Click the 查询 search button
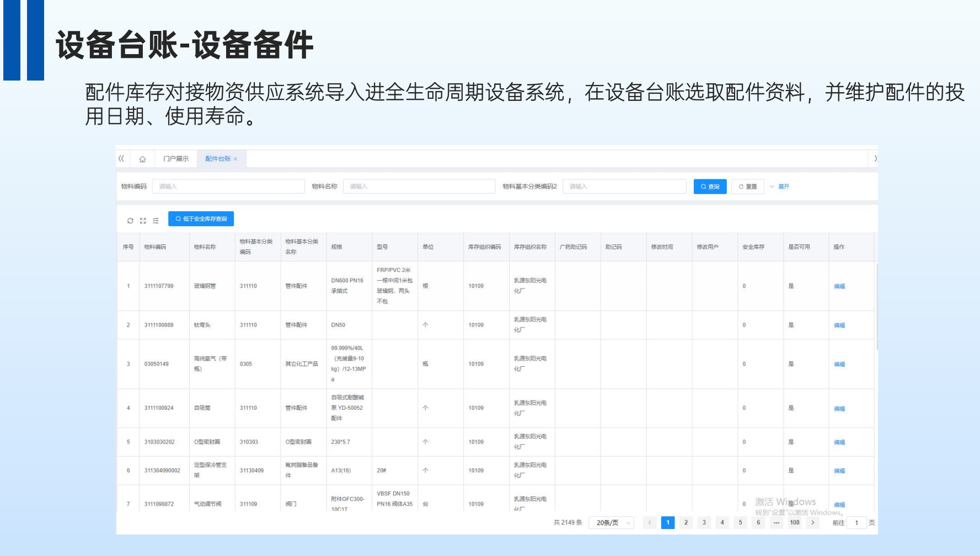 pos(710,186)
